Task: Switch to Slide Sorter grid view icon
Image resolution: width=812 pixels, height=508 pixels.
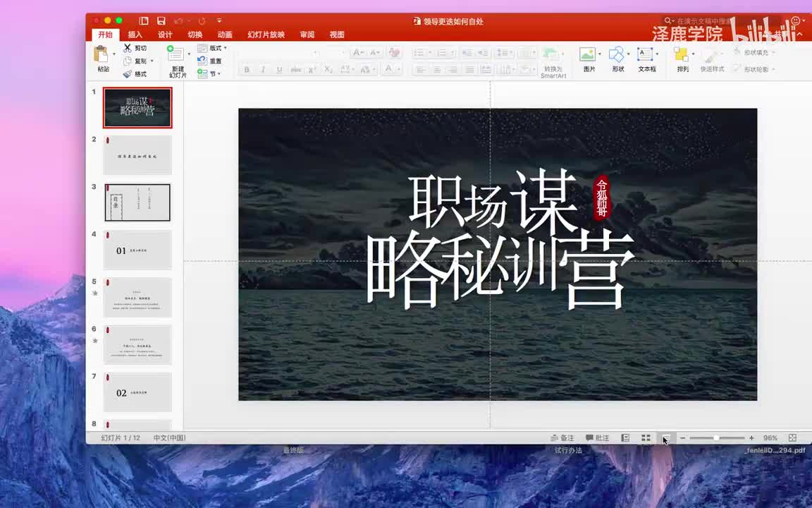Action: point(646,438)
